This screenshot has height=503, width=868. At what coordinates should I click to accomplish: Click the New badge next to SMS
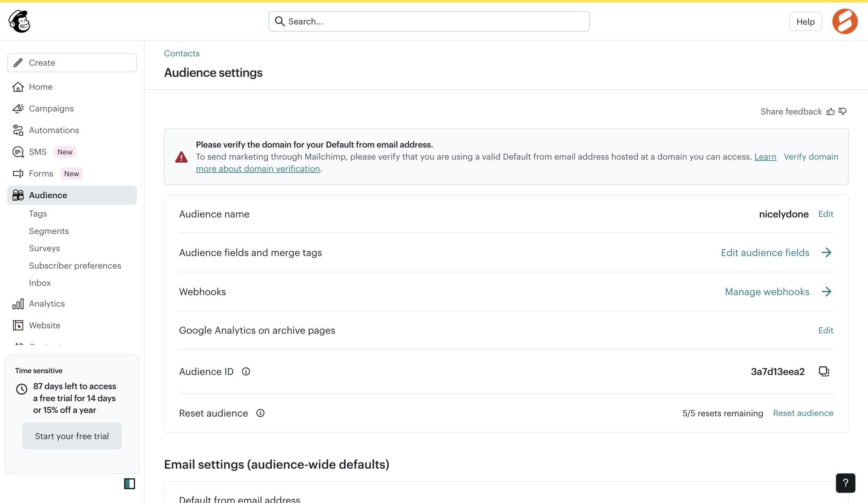tap(65, 152)
